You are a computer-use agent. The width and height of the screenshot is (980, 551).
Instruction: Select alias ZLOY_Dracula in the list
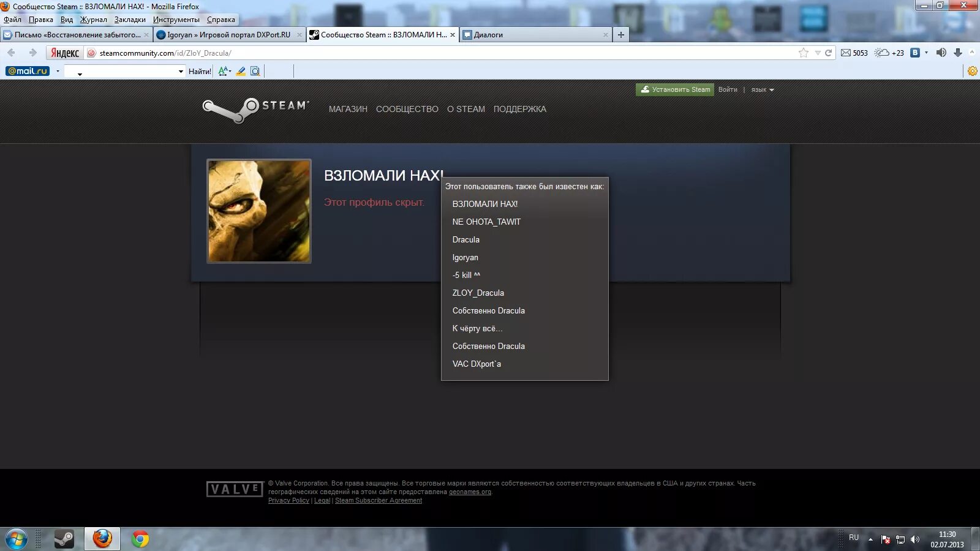478,293
